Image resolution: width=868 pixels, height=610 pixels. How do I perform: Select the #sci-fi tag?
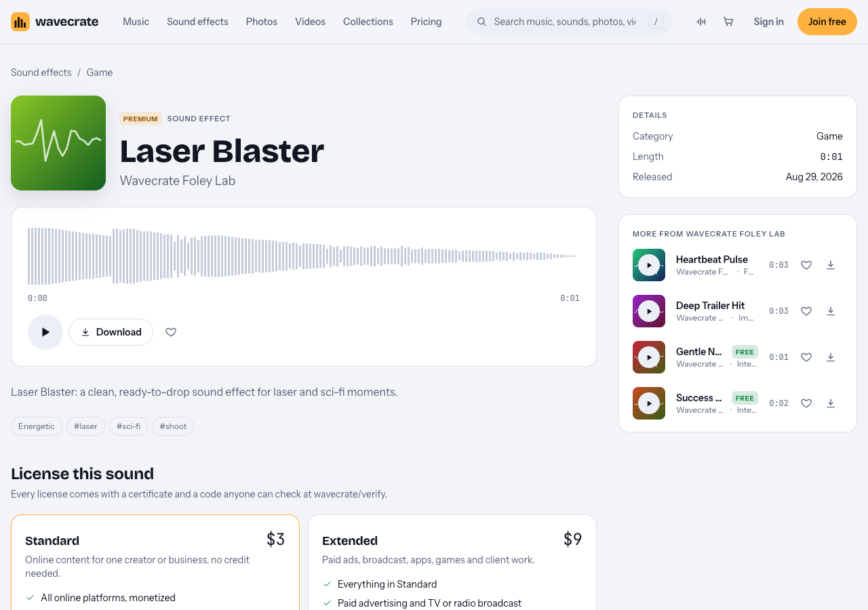pyautogui.click(x=128, y=426)
